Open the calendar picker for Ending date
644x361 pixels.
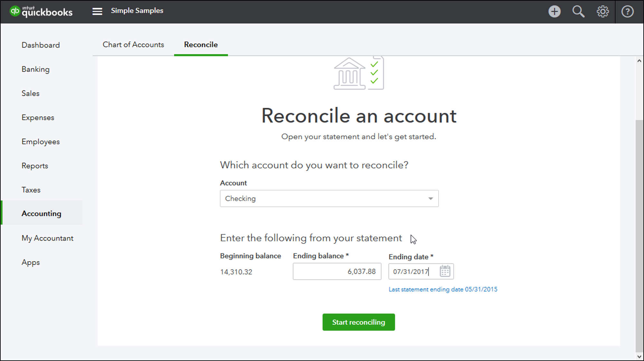(x=445, y=271)
